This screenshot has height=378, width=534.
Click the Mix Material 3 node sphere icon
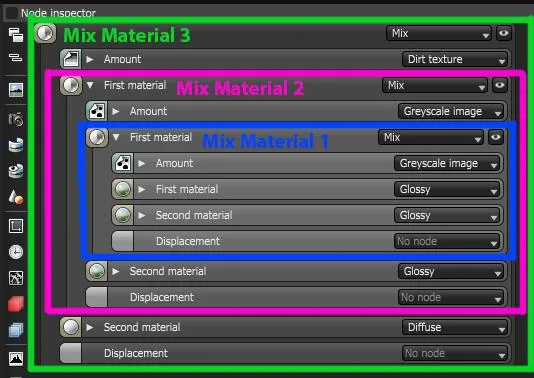[x=45, y=33]
